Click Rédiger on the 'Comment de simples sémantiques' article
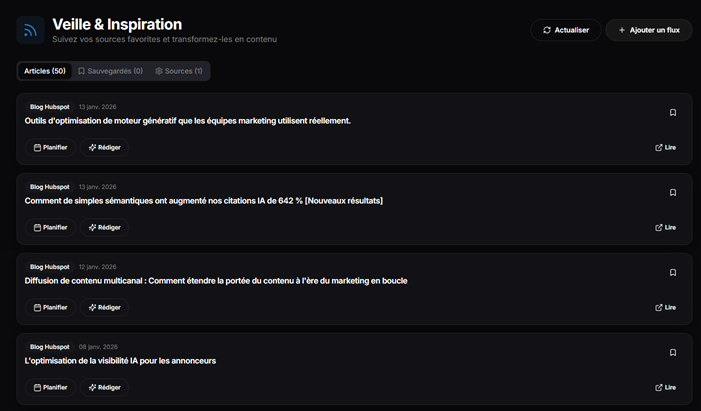701x411 pixels. 105,228
